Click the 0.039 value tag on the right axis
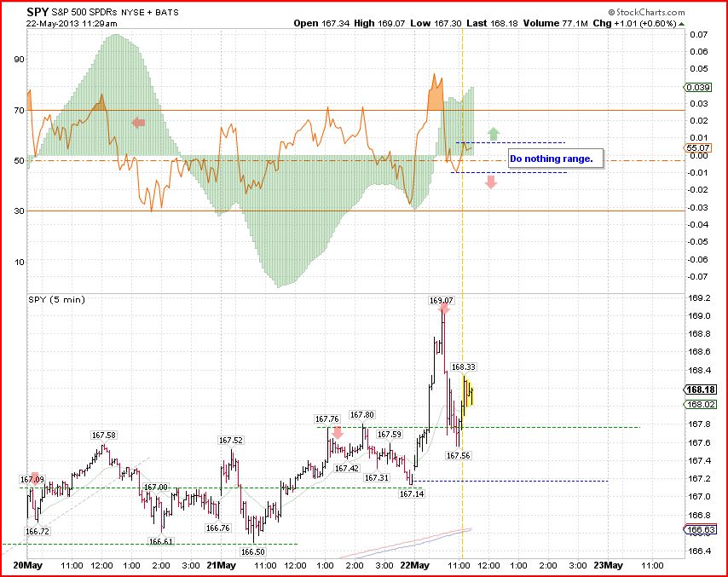Screen dimensions: 728x577 coord(698,87)
